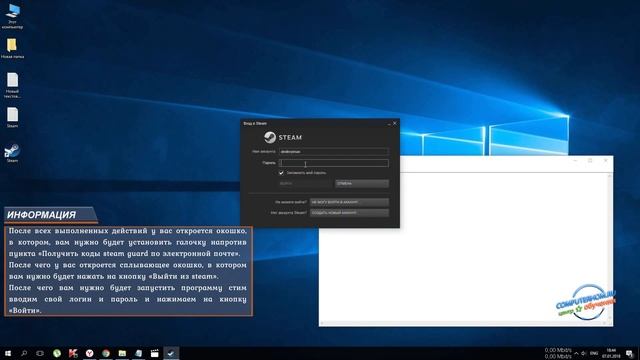Viewport: 640px width, 360px height.
Task: Open Google Chrome from the taskbar
Action: (106, 353)
